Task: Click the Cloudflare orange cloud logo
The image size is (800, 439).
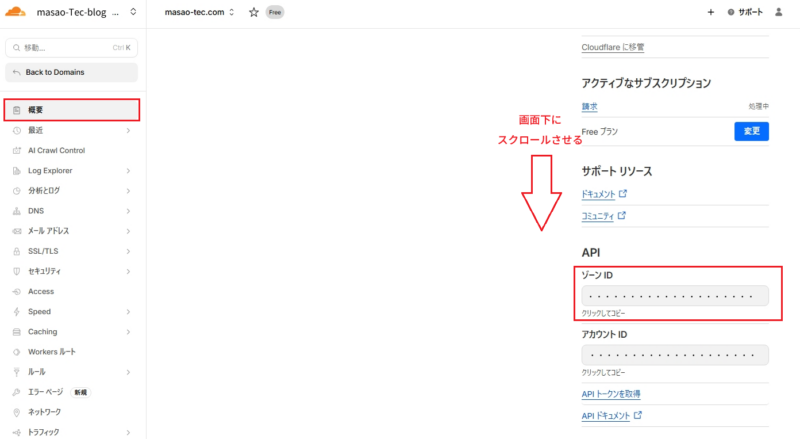Action: tap(15, 12)
